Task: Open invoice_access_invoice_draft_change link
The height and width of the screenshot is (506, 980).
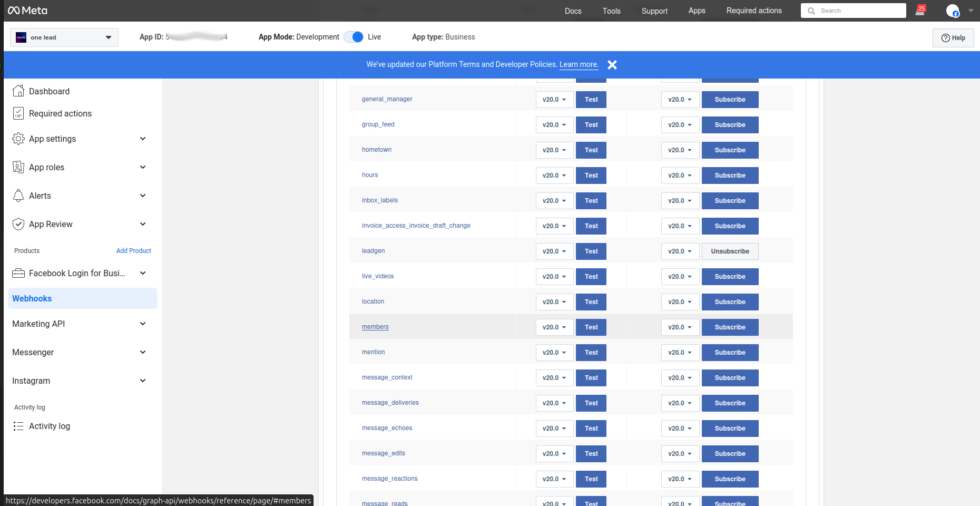Action: (416, 226)
